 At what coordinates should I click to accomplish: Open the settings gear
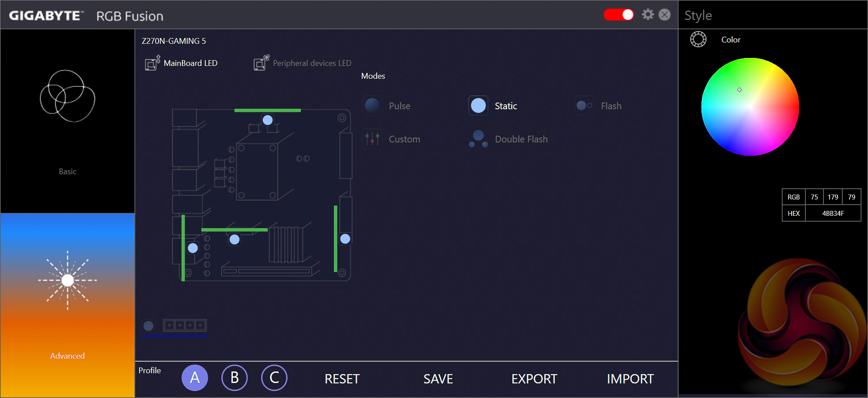point(648,15)
